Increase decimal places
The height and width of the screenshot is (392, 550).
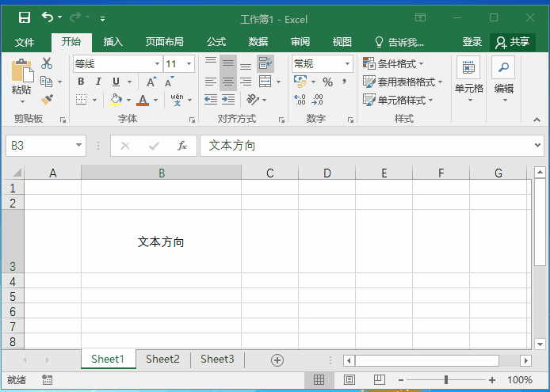[x=300, y=100]
